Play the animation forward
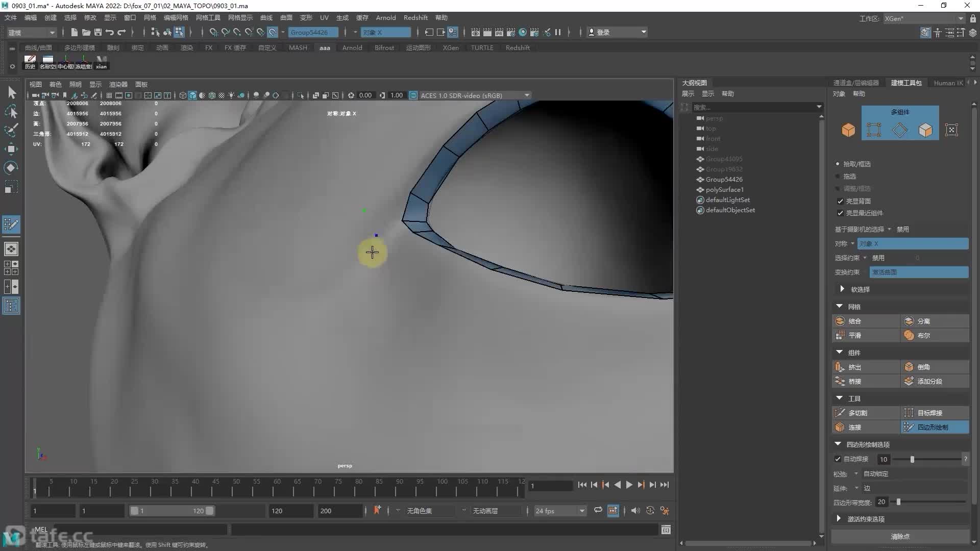This screenshot has width=980, height=551. click(x=629, y=485)
